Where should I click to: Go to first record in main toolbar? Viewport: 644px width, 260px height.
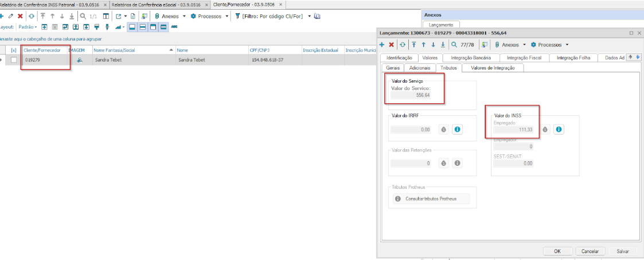point(42,17)
